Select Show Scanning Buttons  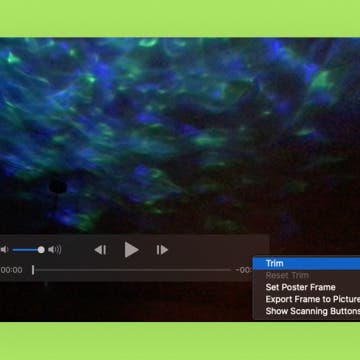pos(306,311)
